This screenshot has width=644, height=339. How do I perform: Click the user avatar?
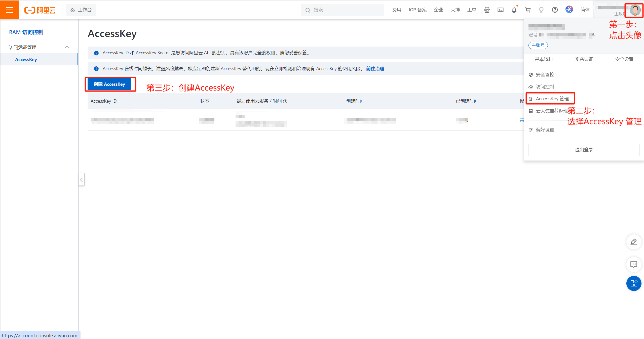click(635, 10)
